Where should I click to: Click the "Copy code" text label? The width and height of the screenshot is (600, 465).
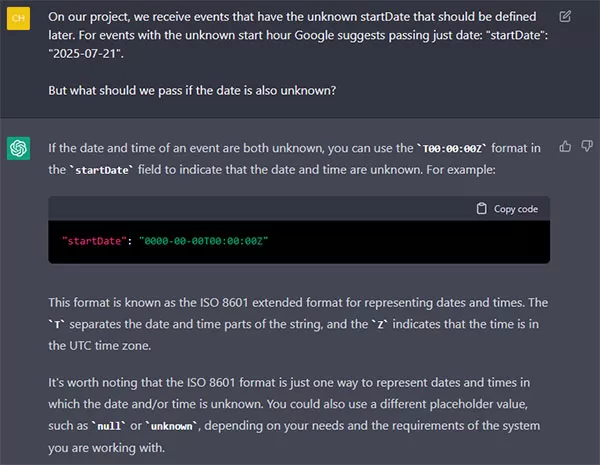click(516, 209)
